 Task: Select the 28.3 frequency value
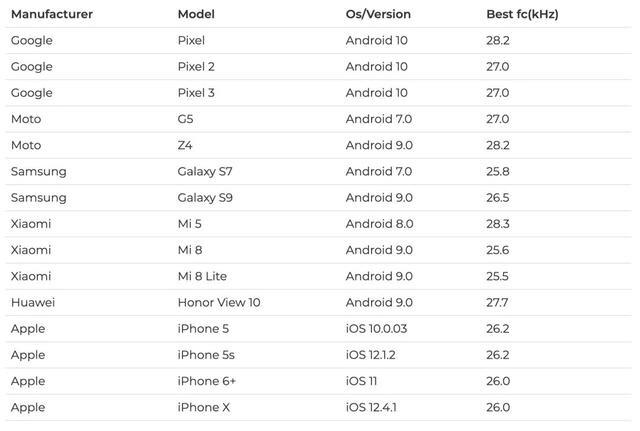[x=498, y=224]
